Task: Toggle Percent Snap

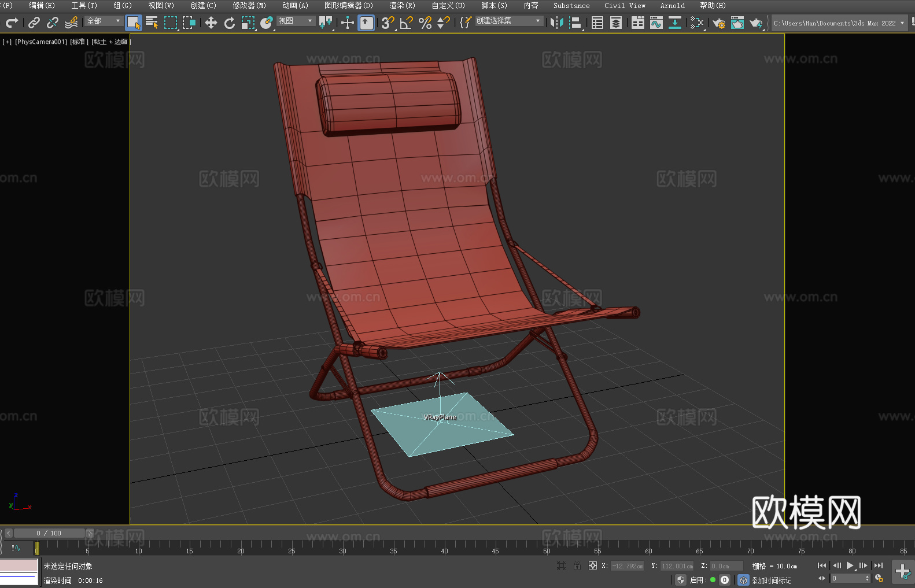Action: coord(425,23)
